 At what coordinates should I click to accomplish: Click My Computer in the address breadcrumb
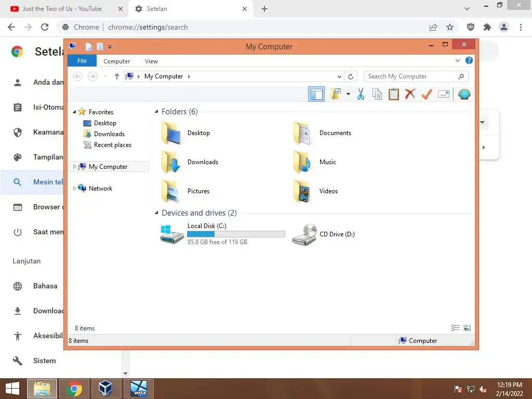click(164, 76)
